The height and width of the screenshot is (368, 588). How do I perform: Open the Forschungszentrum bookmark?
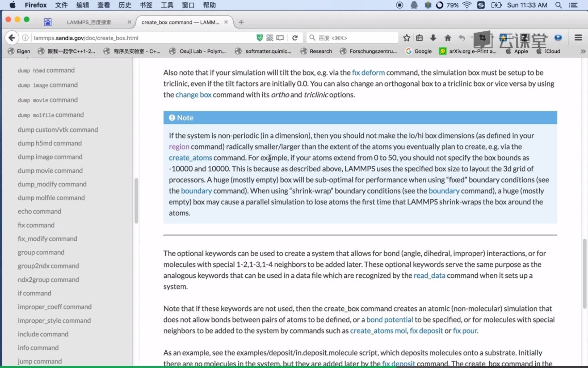click(369, 51)
